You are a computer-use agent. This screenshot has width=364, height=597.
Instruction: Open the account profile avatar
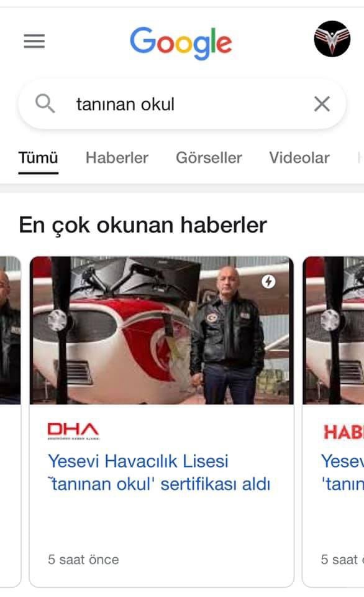332,39
